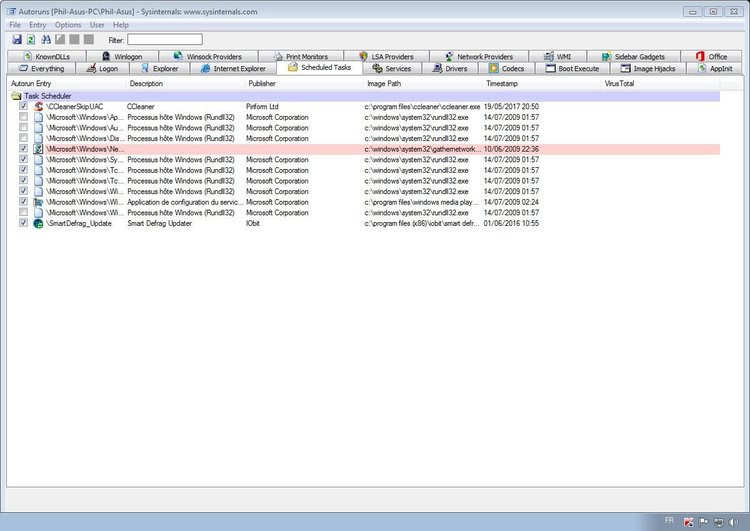
Task: Enable the \Microsoft\Windows\Ap... entry checkbox
Action: (23, 117)
